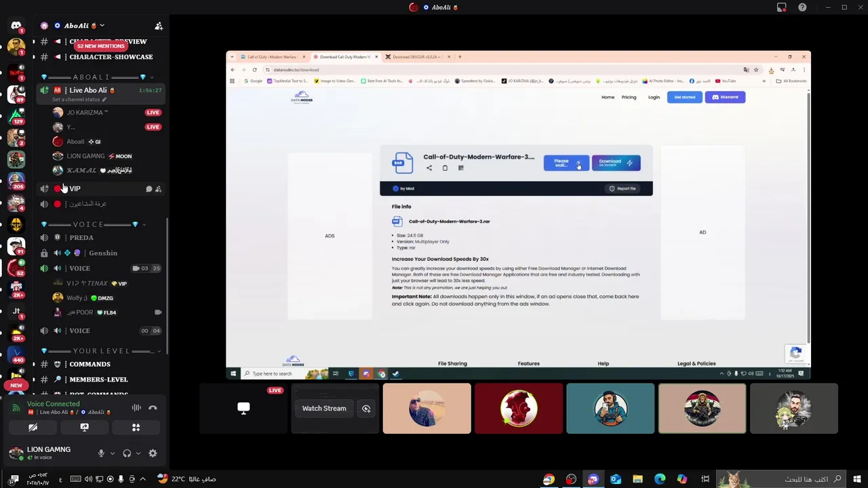Open chat for VIP voice channel
The image size is (868, 488).
pos(149,189)
